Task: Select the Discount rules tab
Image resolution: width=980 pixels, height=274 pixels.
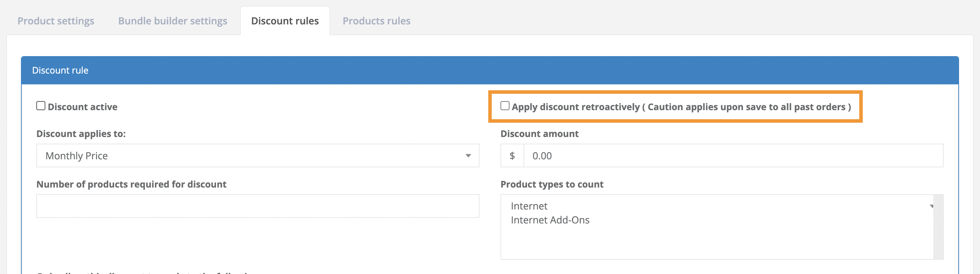Action: coord(284,21)
